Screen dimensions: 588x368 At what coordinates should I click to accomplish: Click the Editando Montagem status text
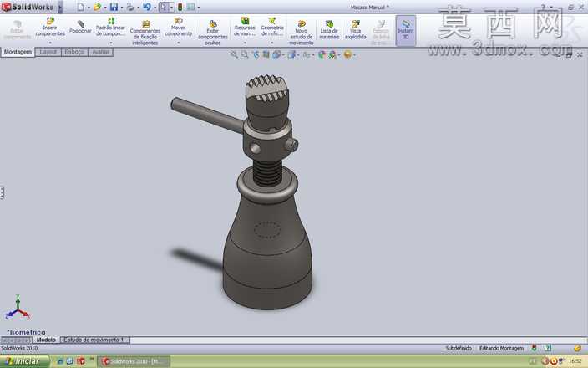(501, 349)
